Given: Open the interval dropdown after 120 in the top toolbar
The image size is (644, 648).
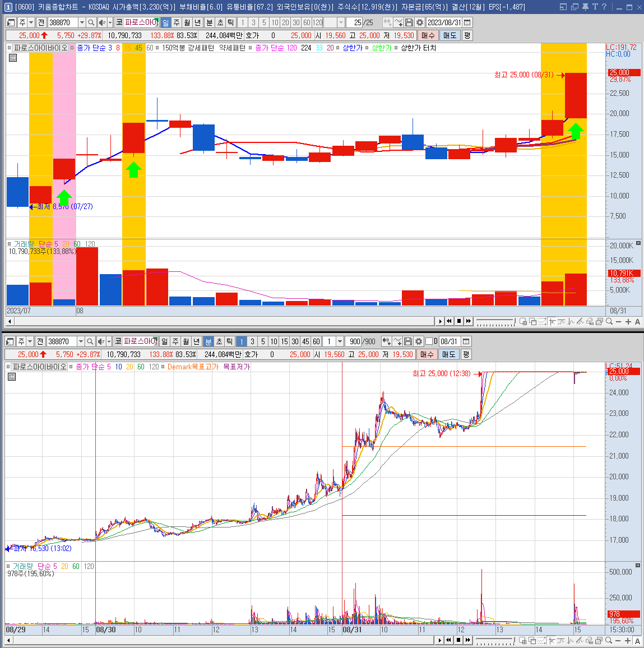Looking at the screenshot, I should (341, 23).
